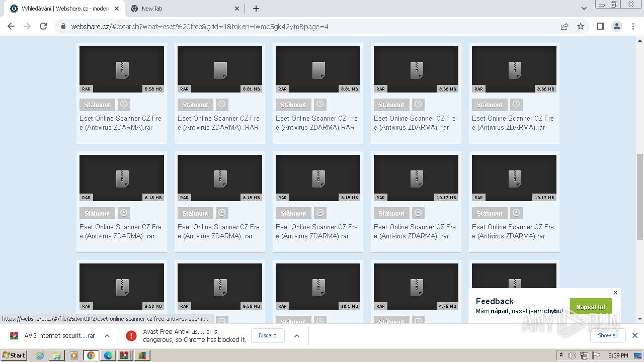Viewport: 644px width, 362px height.
Task: Click Stáhnout under the 8.66 MB 'ZDARMA) .rar' file
Action: point(391,105)
